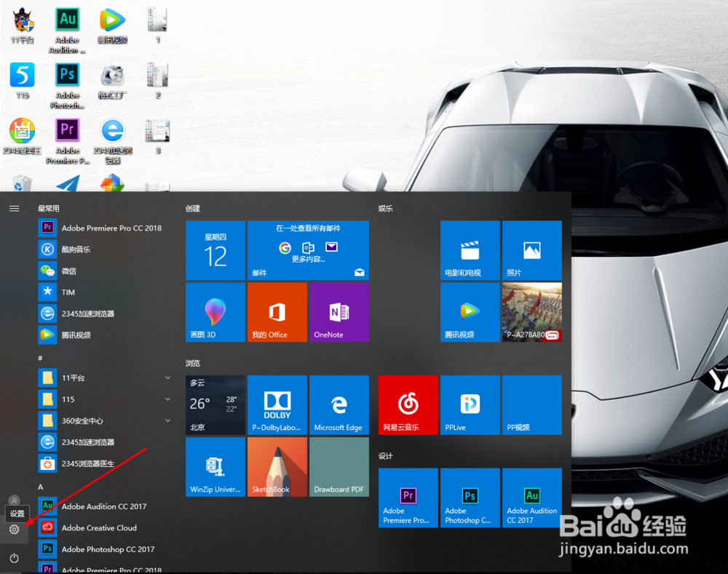
Task: Open the Adobe Audition CC 2017 tile
Action: point(532,498)
